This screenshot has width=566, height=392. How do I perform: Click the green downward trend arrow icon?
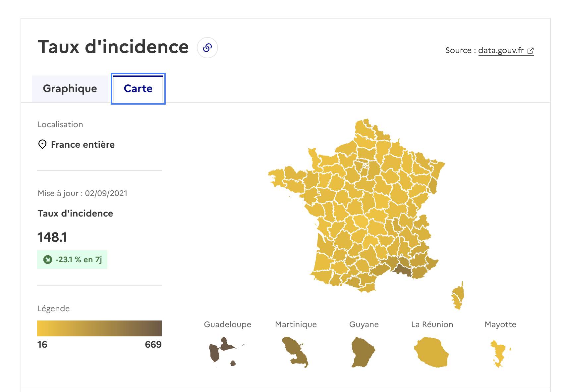pos(48,260)
